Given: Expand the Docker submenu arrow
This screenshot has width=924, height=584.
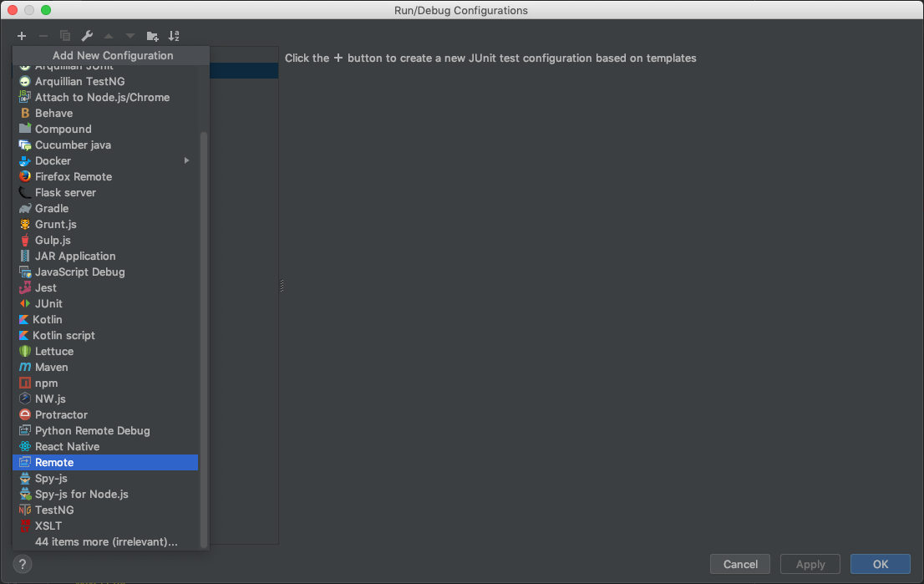Looking at the screenshot, I should point(187,160).
